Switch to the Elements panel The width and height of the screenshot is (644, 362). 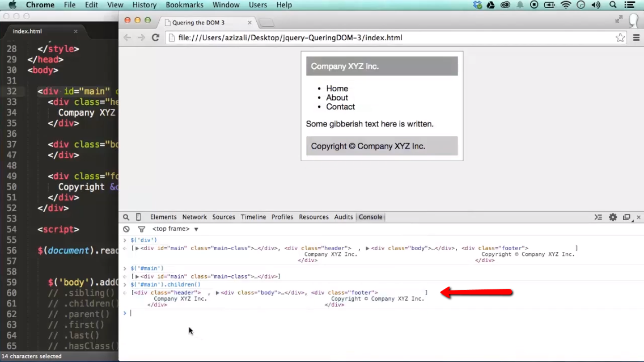click(163, 217)
